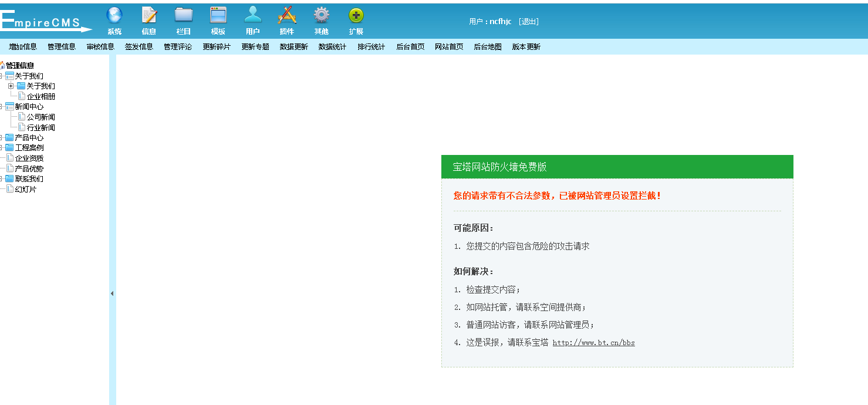Open the http://www.bt.cn/bbs link

click(593, 343)
